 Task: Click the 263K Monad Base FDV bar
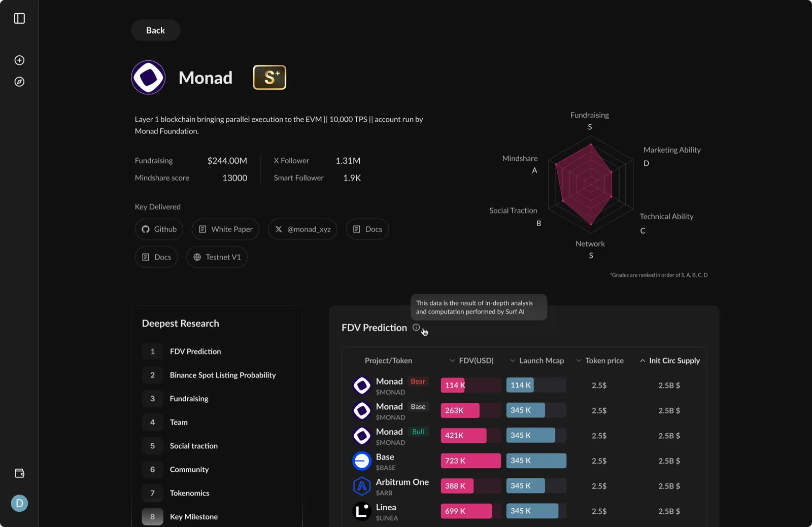click(x=460, y=410)
